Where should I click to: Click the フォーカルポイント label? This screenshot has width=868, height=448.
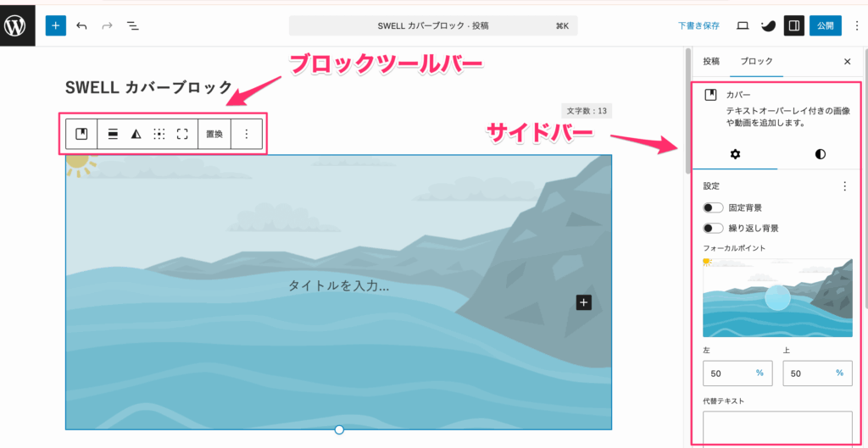tap(734, 248)
